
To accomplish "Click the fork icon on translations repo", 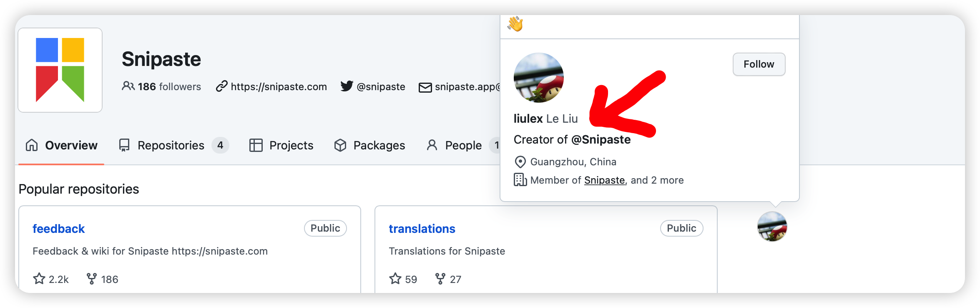I will [x=440, y=279].
